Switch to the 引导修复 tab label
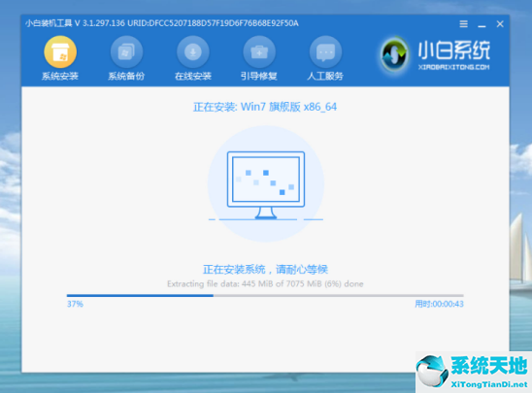Viewport: 532px width, 393px height. pyautogui.click(x=259, y=76)
